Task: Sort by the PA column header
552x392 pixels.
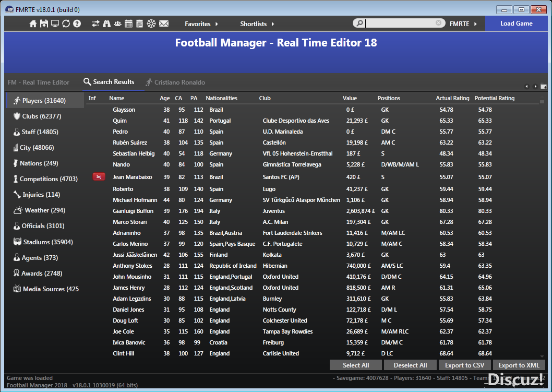Action: tap(194, 98)
